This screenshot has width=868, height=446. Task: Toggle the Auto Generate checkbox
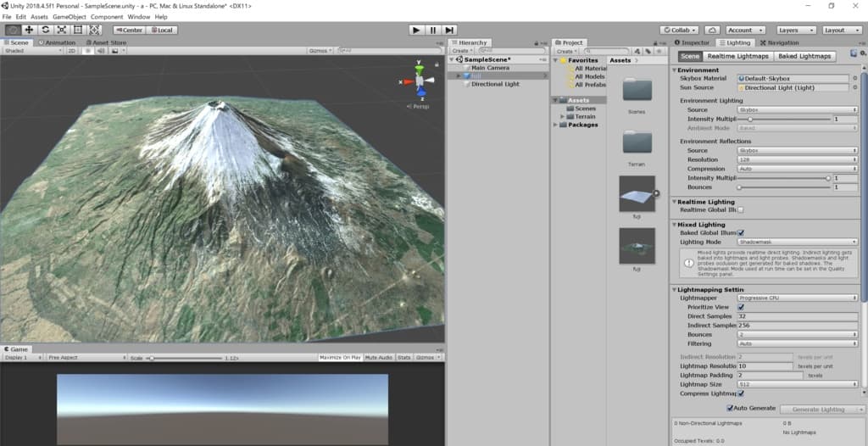(731, 409)
